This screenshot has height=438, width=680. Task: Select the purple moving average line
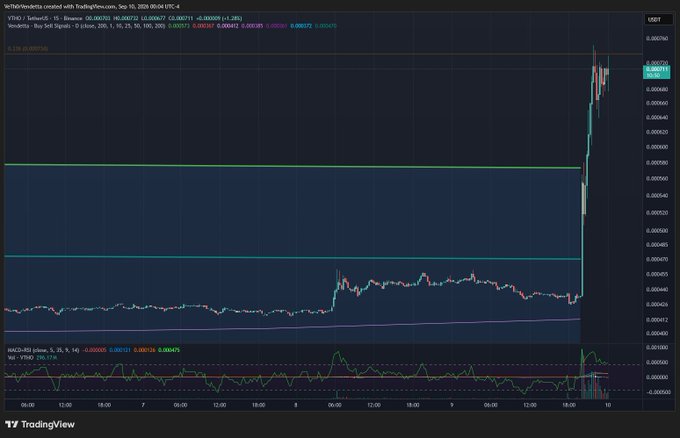click(x=292, y=326)
